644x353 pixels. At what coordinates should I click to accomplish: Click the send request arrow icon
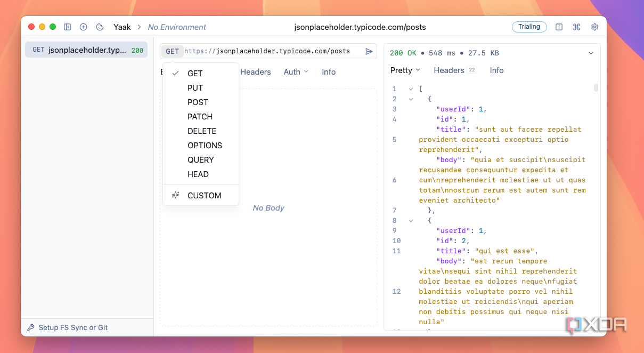point(369,51)
